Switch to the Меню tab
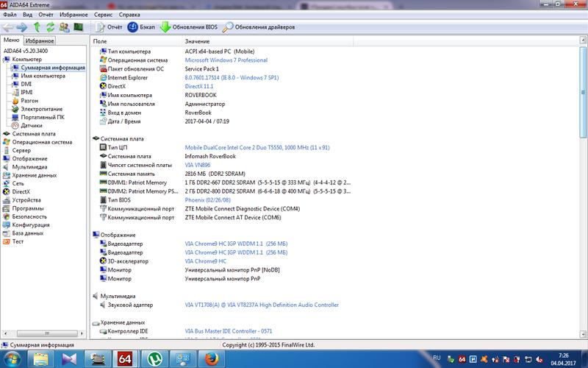This screenshot has height=368, width=588. point(11,40)
